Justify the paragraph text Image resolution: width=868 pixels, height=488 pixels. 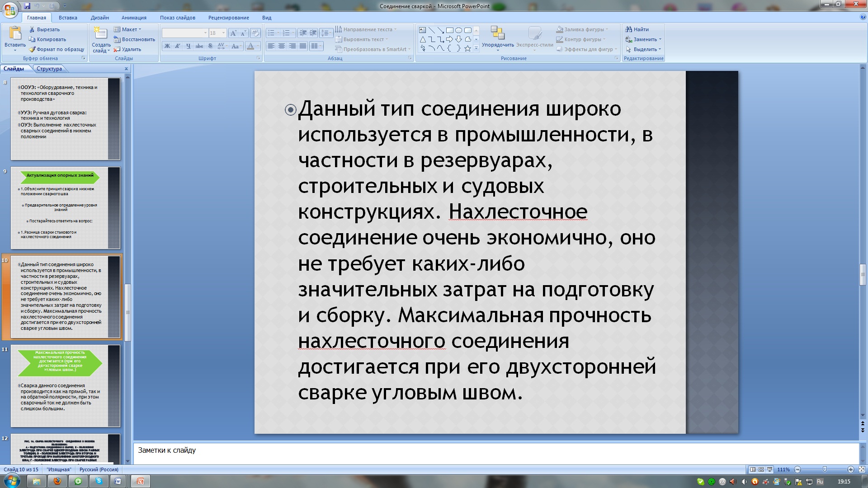click(x=303, y=46)
